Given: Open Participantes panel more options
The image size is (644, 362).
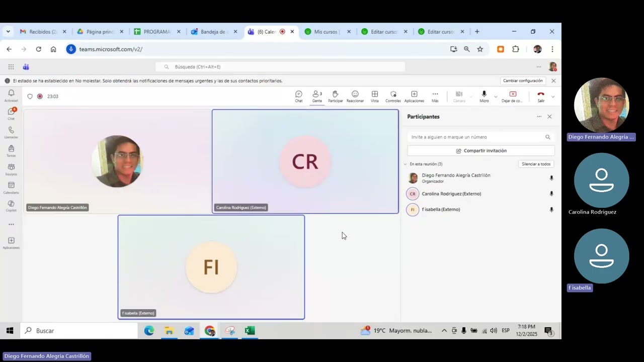Looking at the screenshot, I should tap(539, 117).
